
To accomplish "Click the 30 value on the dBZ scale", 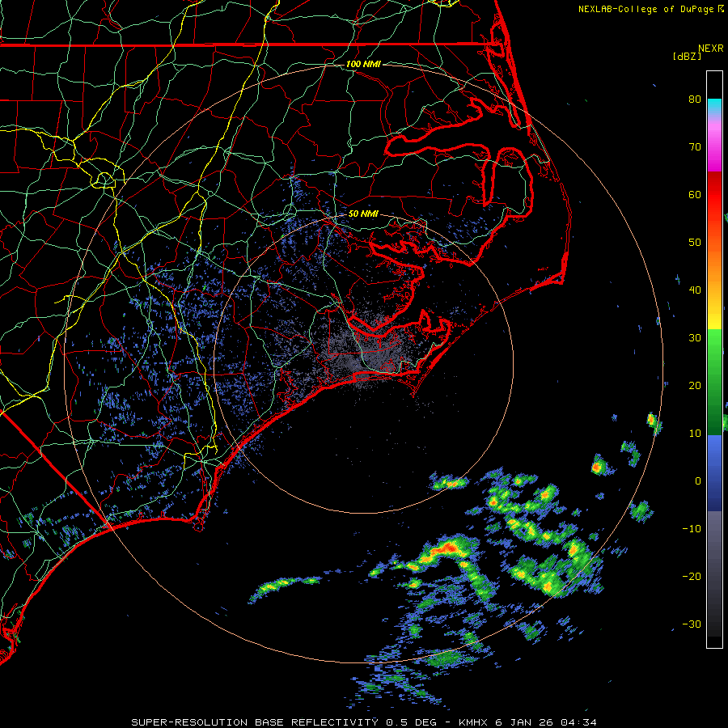I will coord(695,338).
